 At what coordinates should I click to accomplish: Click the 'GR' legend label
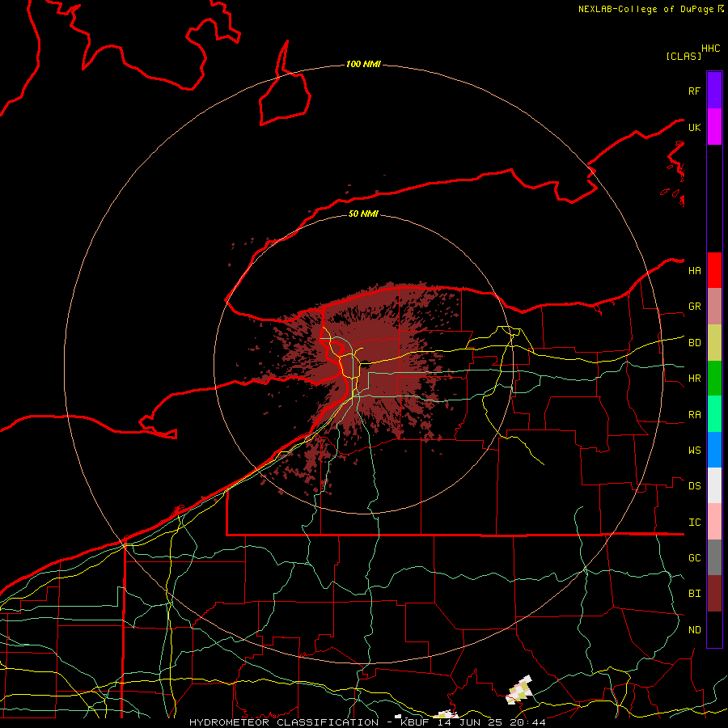(x=694, y=307)
